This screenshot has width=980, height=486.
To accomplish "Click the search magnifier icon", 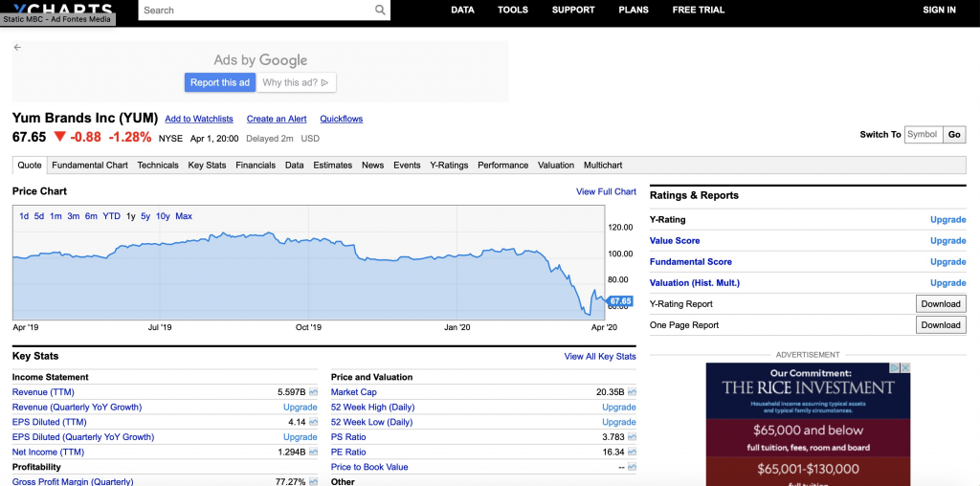I will [380, 10].
